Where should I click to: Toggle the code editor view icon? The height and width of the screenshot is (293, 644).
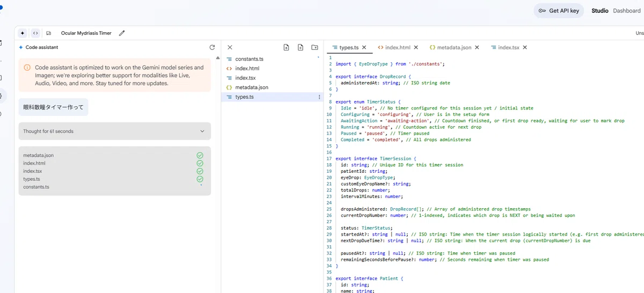(x=35, y=33)
